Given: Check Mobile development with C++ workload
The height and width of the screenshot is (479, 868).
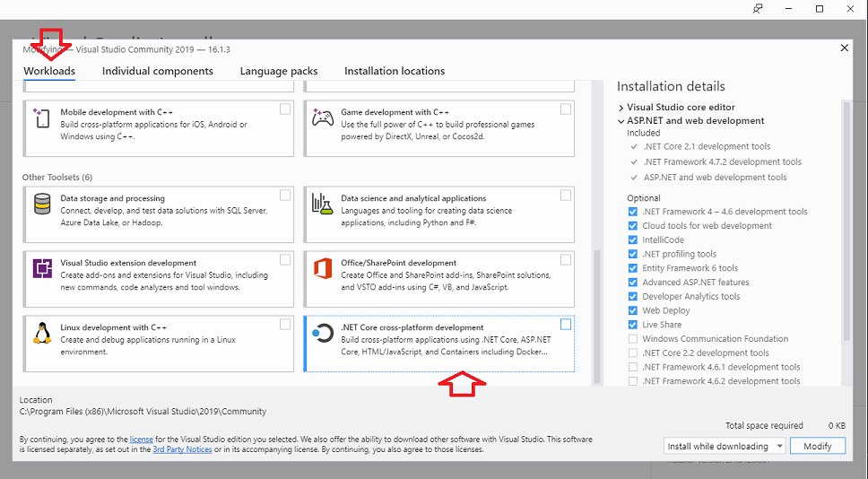Looking at the screenshot, I should click(285, 109).
